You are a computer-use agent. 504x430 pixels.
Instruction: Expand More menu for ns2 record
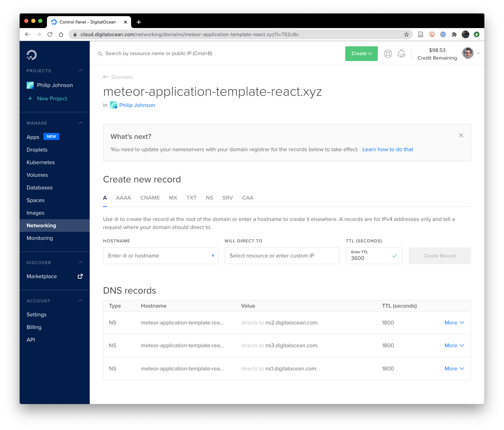point(454,322)
